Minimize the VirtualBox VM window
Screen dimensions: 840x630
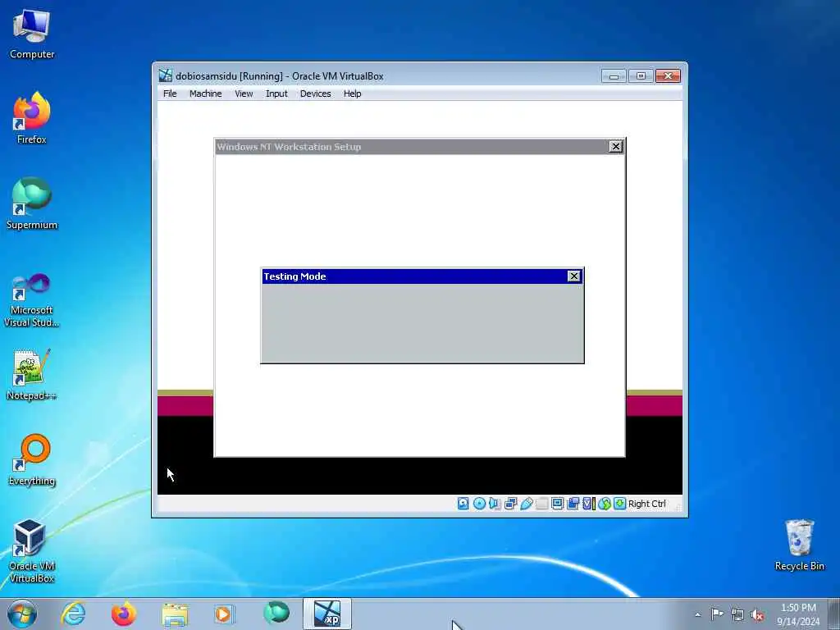(x=614, y=76)
